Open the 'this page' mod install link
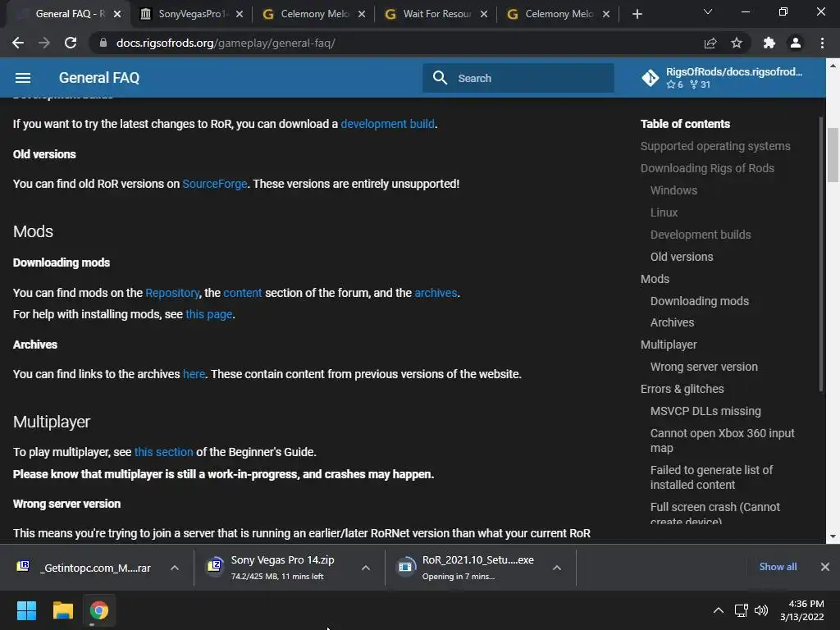 (x=209, y=314)
